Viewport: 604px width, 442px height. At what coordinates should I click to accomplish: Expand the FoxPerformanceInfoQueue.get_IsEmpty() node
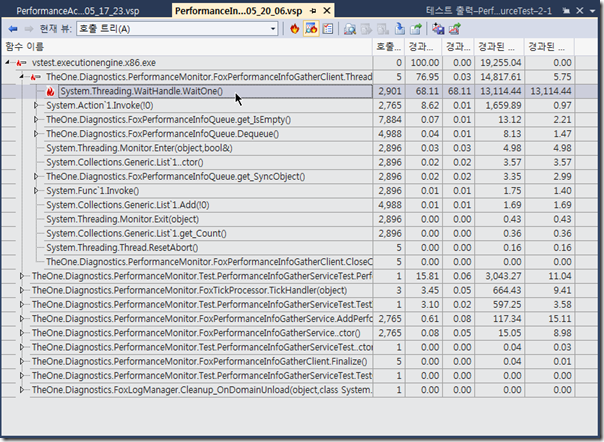click(36, 119)
